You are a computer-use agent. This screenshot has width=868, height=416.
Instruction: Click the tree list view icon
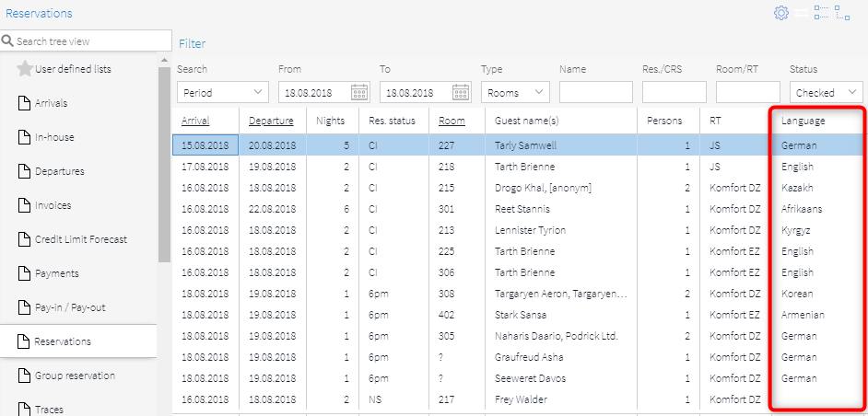(x=823, y=13)
